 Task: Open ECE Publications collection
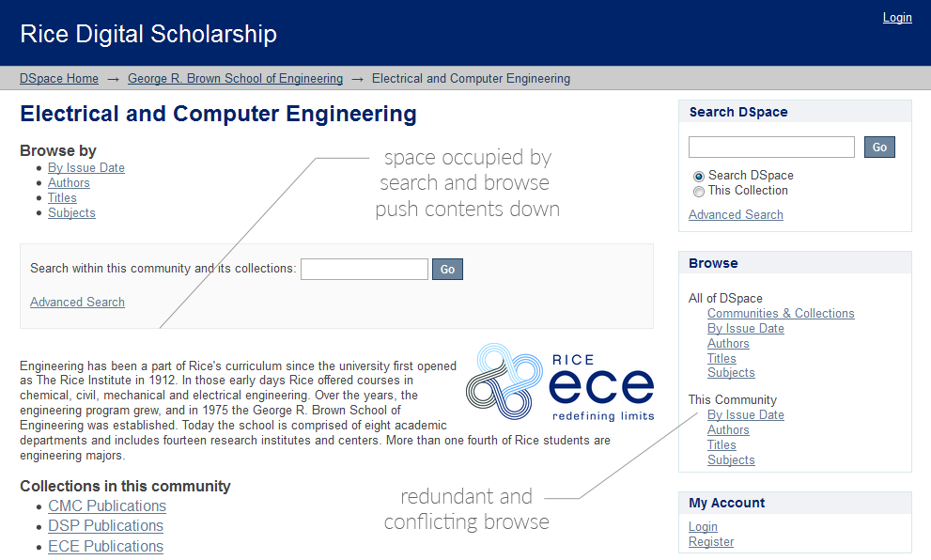click(105, 546)
